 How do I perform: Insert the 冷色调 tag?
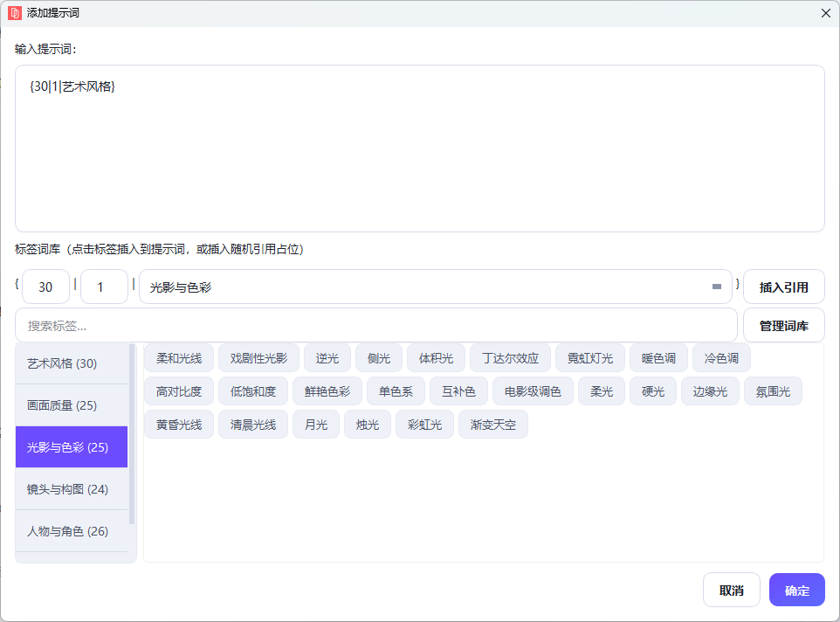[721, 358]
